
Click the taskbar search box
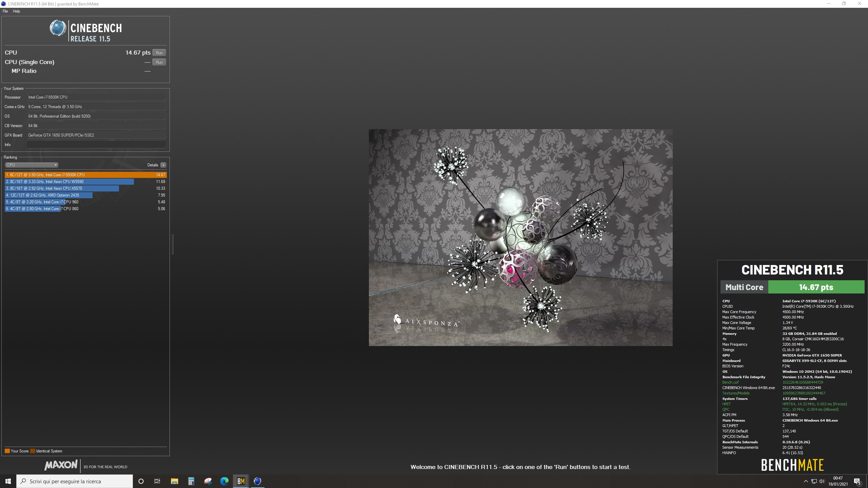click(75, 481)
